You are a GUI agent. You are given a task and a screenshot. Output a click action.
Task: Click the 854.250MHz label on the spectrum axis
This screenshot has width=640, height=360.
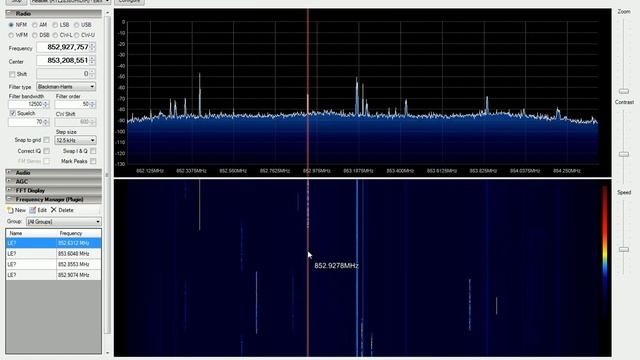coord(567,171)
